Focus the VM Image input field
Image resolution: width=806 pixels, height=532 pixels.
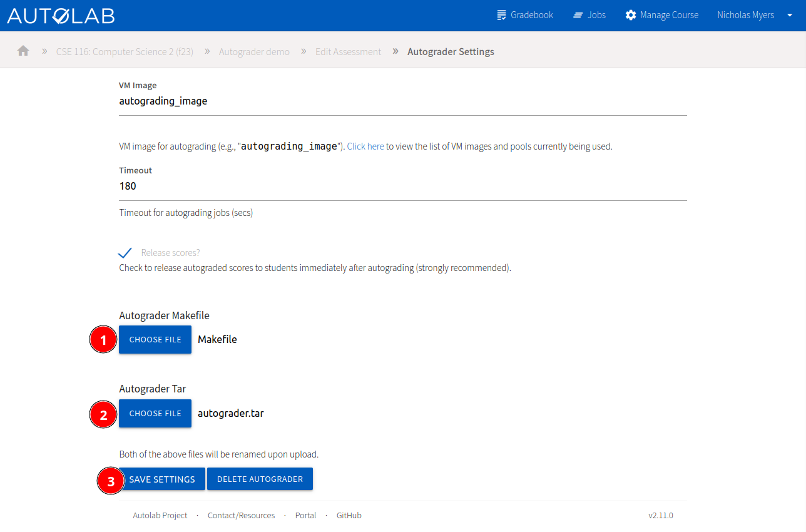point(403,101)
